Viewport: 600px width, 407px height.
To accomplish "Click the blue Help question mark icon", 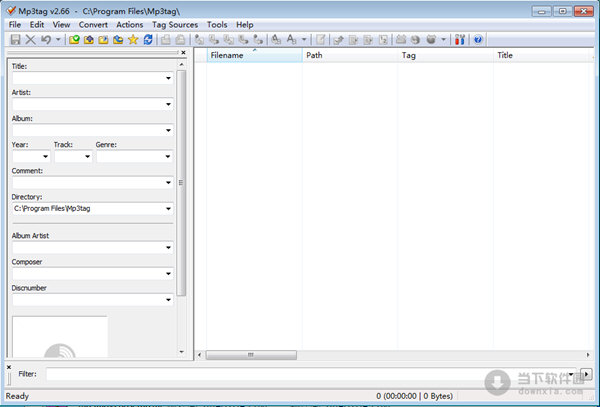I will pyautogui.click(x=478, y=39).
